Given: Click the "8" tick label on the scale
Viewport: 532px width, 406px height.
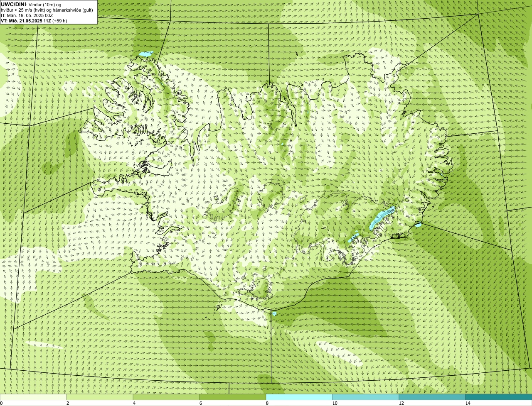Looking at the screenshot, I should (x=267, y=403).
